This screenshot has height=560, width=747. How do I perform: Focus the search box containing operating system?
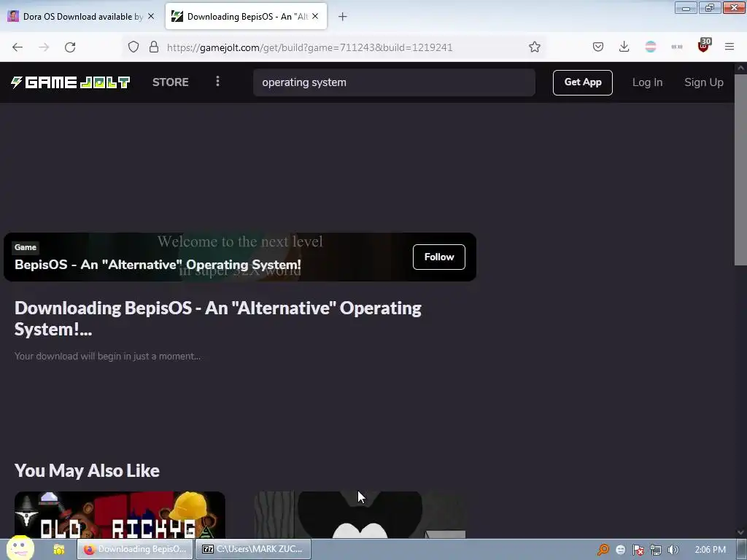click(x=394, y=82)
